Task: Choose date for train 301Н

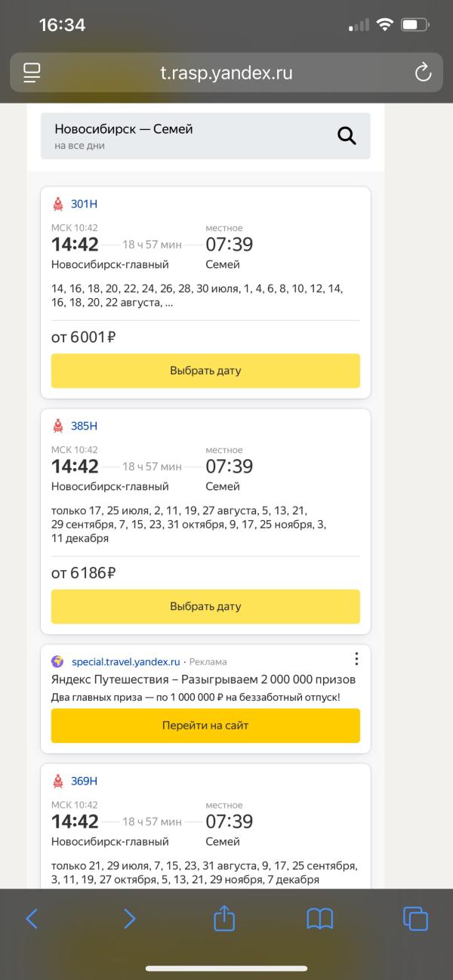Action: click(205, 371)
